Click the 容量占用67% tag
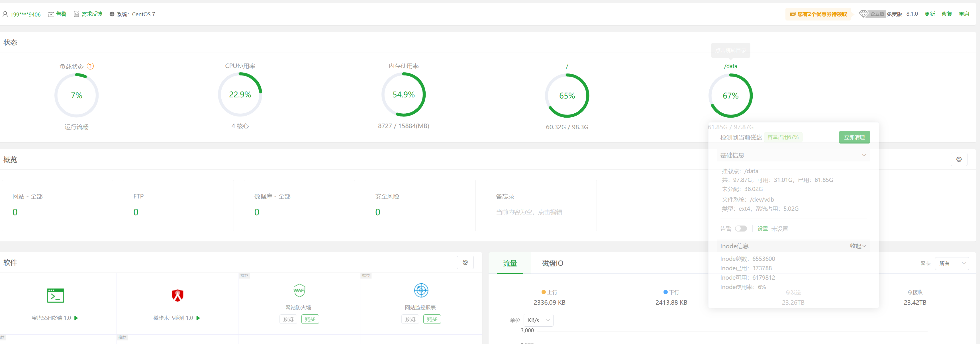This screenshot has width=980, height=344. (x=783, y=137)
